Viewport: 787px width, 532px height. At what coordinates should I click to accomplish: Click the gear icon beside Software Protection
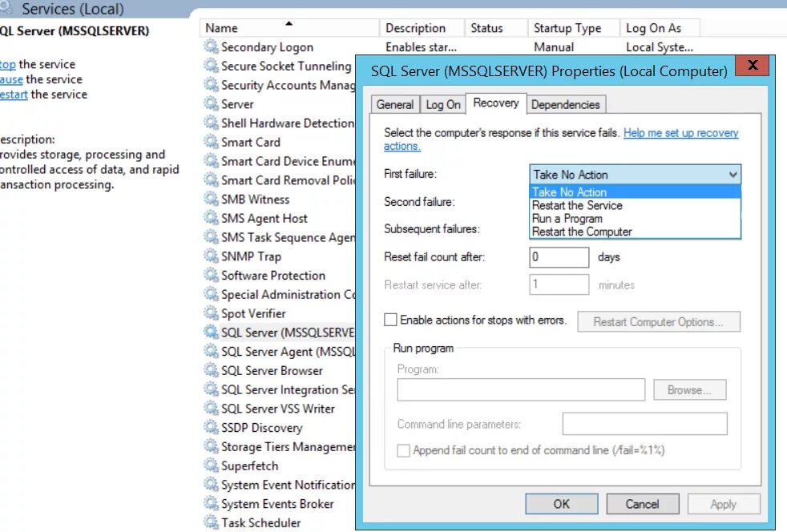click(x=211, y=276)
